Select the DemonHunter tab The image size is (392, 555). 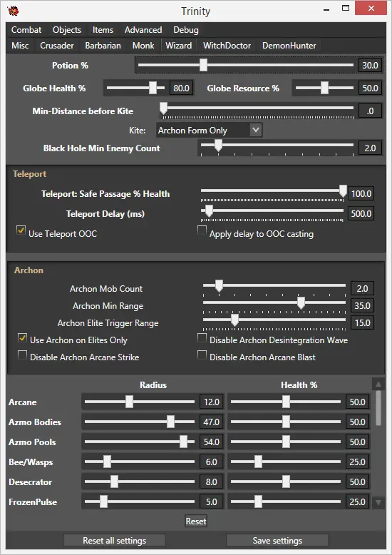click(x=289, y=46)
